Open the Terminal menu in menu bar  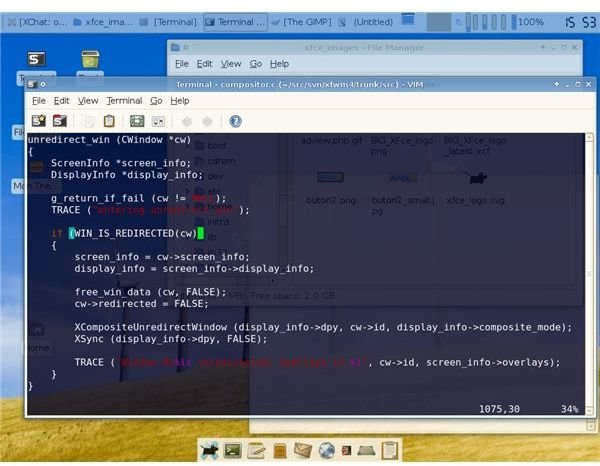point(124,101)
